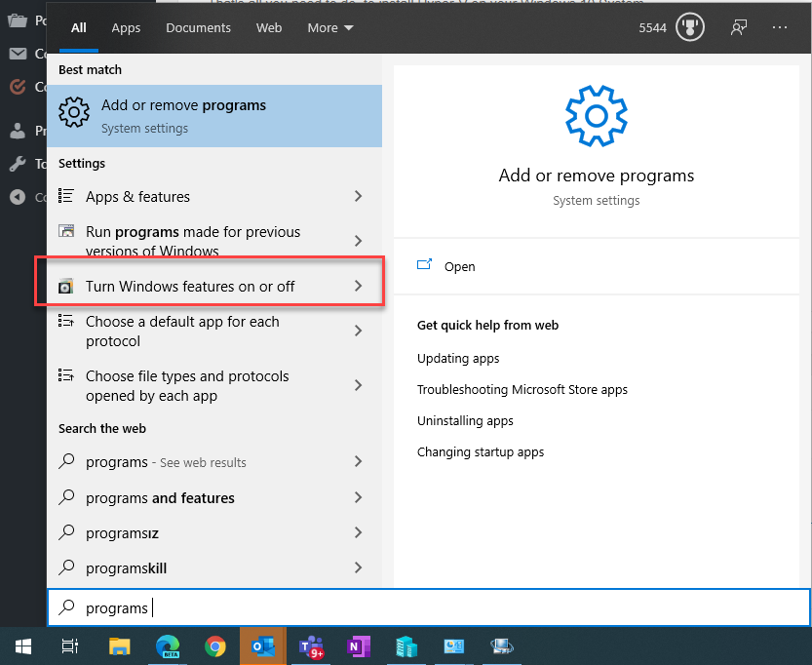Open the Uninstalling apps help link
Image resolution: width=812 pixels, height=665 pixels.
[465, 421]
